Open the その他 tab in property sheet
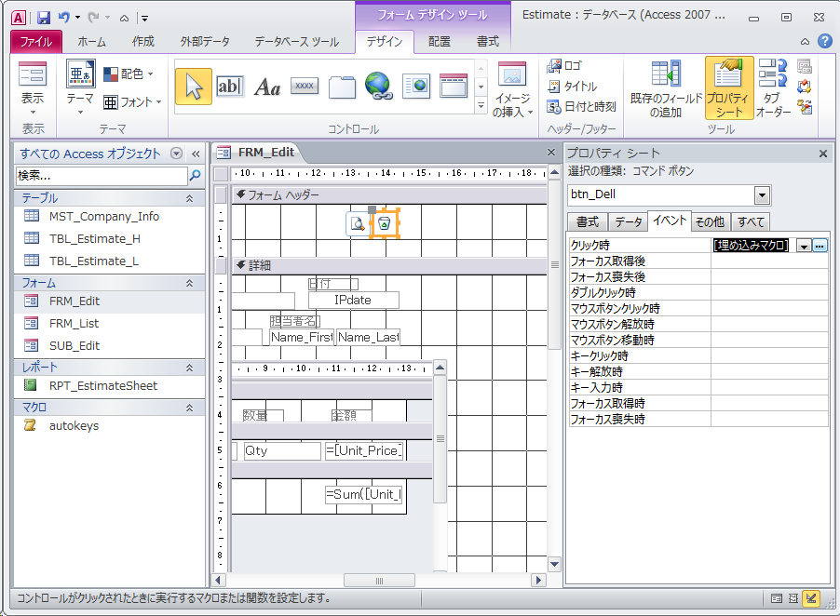 coord(710,221)
